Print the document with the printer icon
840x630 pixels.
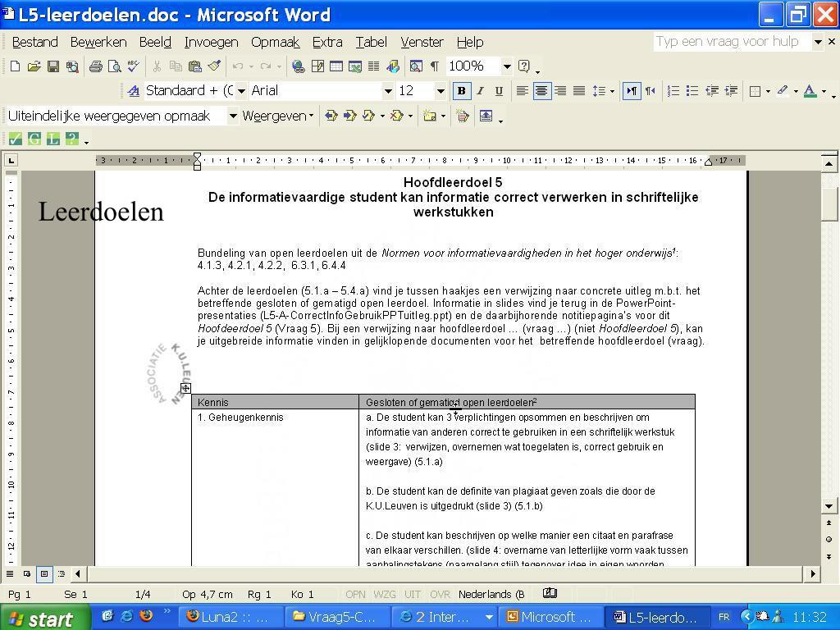point(96,66)
